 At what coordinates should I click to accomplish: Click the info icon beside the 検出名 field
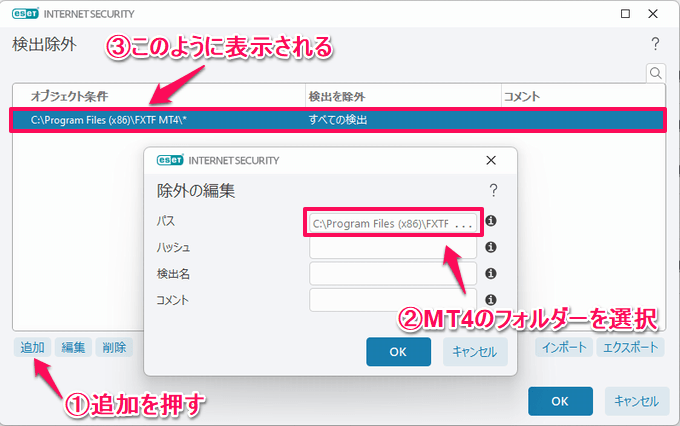click(491, 273)
